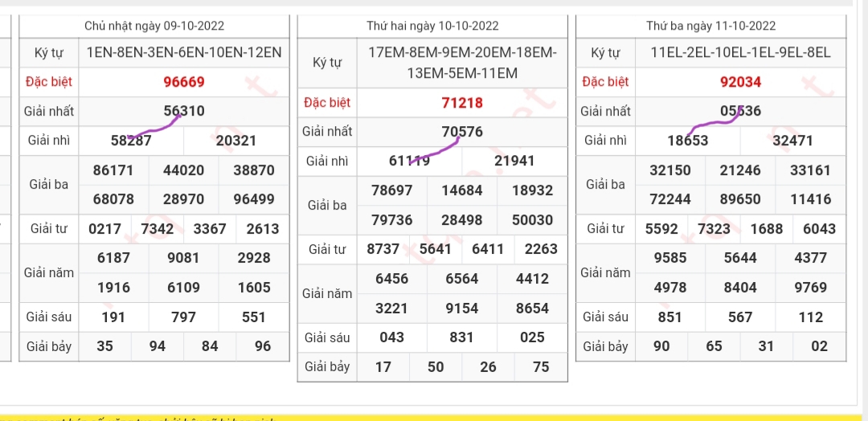Select the red special prize 71218

click(x=462, y=103)
